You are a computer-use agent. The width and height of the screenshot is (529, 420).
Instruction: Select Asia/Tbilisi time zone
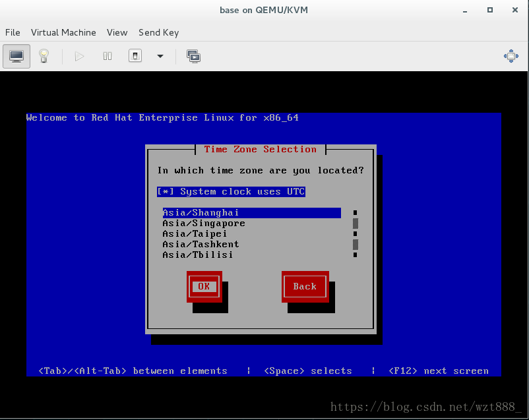point(252,255)
